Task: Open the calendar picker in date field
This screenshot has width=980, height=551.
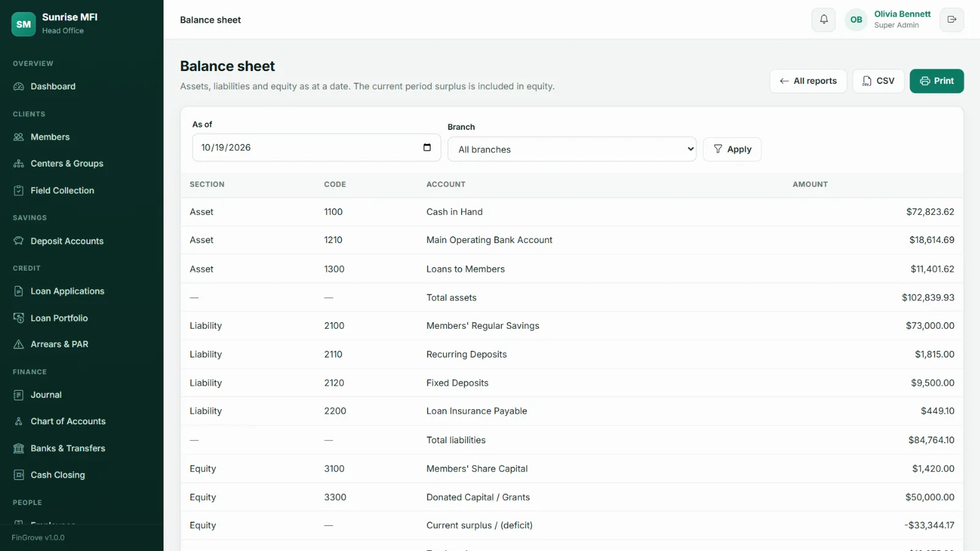Action: click(427, 148)
